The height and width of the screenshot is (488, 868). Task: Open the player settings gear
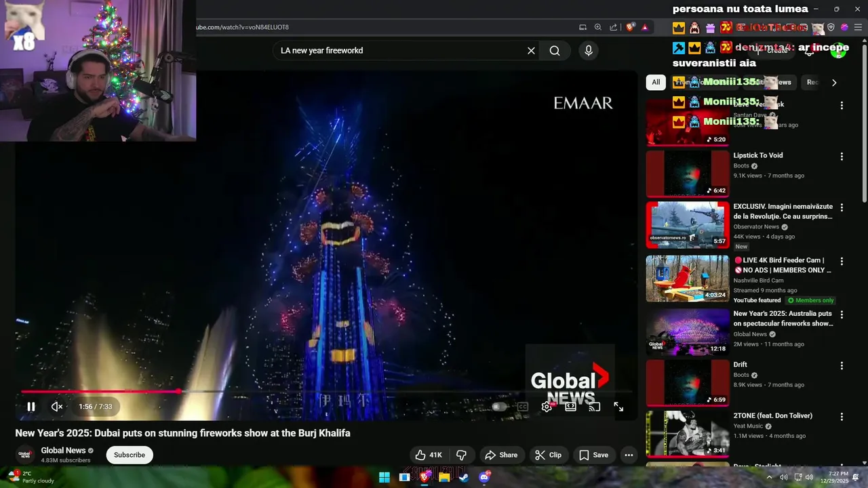(547, 407)
